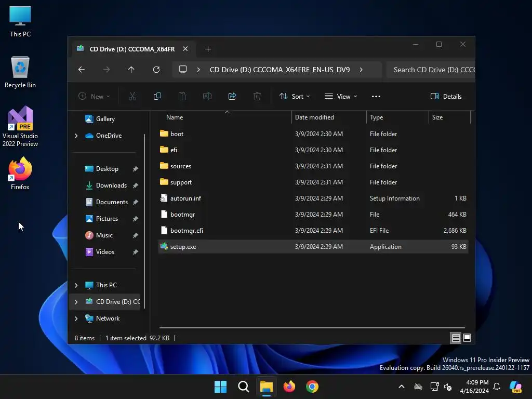Open Downloads in the navigation pane
This screenshot has width=532, height=399.
coord(111,185)
